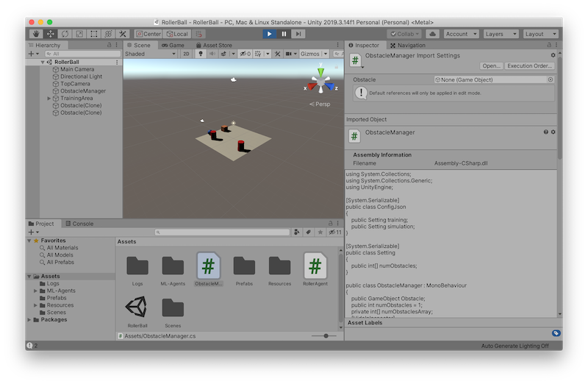Viewport: 588px width, 384px height.
Task: Click the Project favorites star icon
Action: click(320, 232)
